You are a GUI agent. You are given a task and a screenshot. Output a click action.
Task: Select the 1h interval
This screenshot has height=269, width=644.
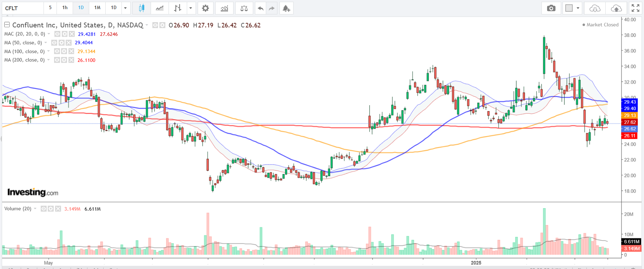65,8
